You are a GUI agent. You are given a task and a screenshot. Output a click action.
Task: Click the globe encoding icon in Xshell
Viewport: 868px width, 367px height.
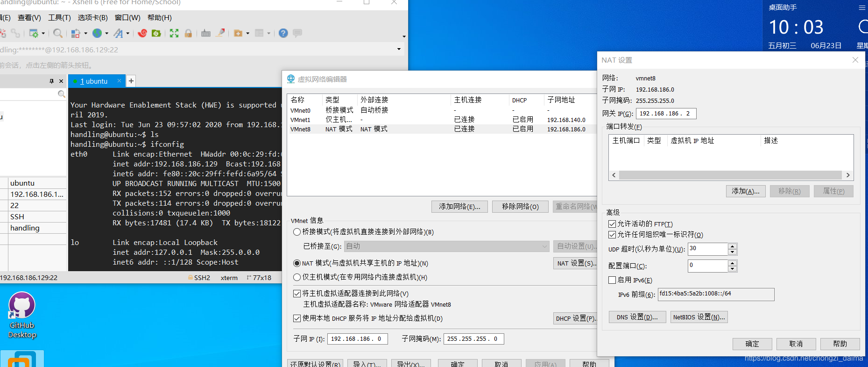(x=97, y=33)
